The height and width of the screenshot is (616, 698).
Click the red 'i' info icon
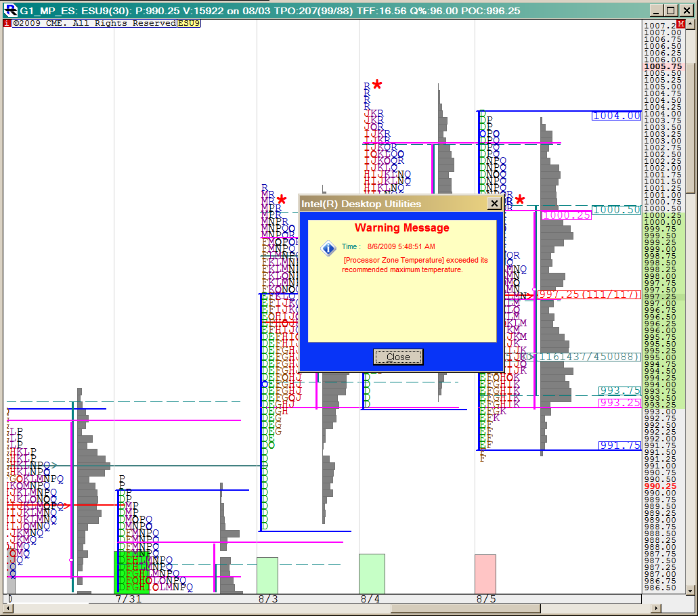(7, 23)
